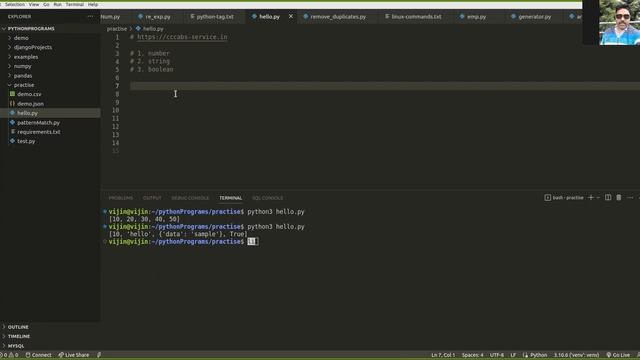Expand the MYSQL section

click(16, 346)
